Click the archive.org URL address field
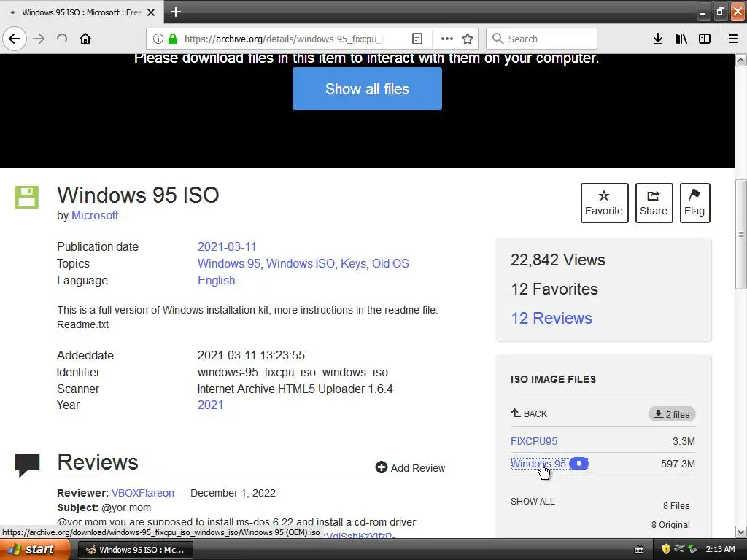 [284, 39]
